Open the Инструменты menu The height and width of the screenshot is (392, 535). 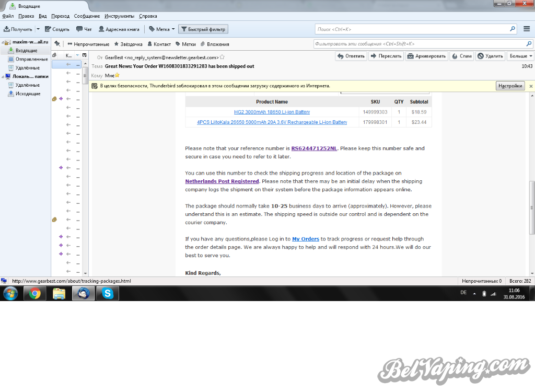119,16
